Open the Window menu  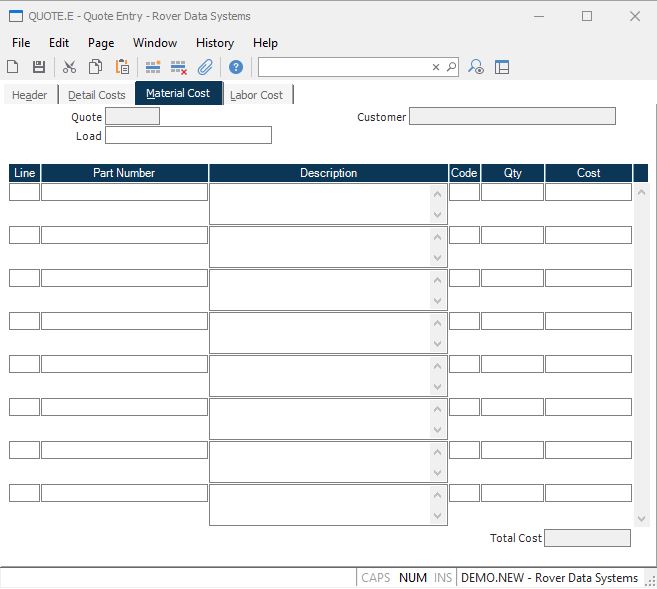coord(155,43)
